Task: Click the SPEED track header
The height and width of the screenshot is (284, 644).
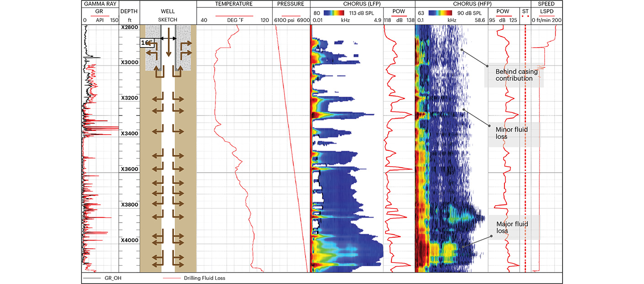Action: click(x=546, y=4)
